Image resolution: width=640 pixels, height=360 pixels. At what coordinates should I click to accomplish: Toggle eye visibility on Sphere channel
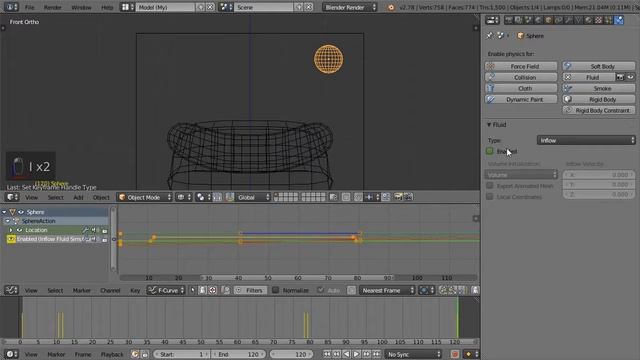click(21, 212)
